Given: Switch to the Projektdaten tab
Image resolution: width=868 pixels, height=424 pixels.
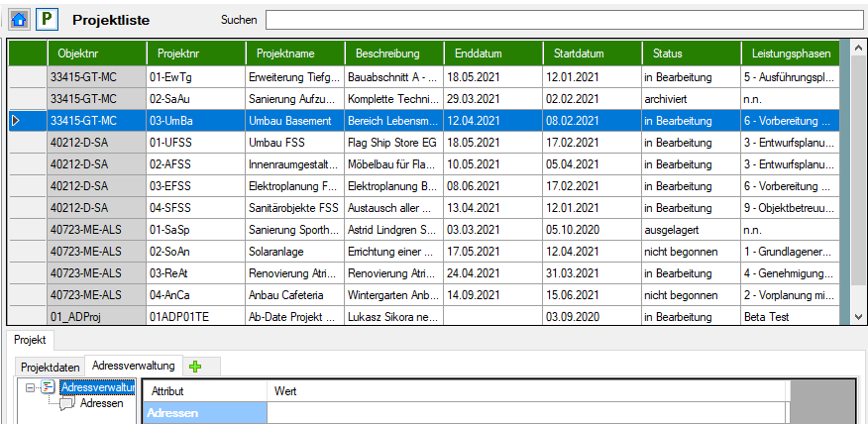Looking at the screenshot, I should [50, 367].
